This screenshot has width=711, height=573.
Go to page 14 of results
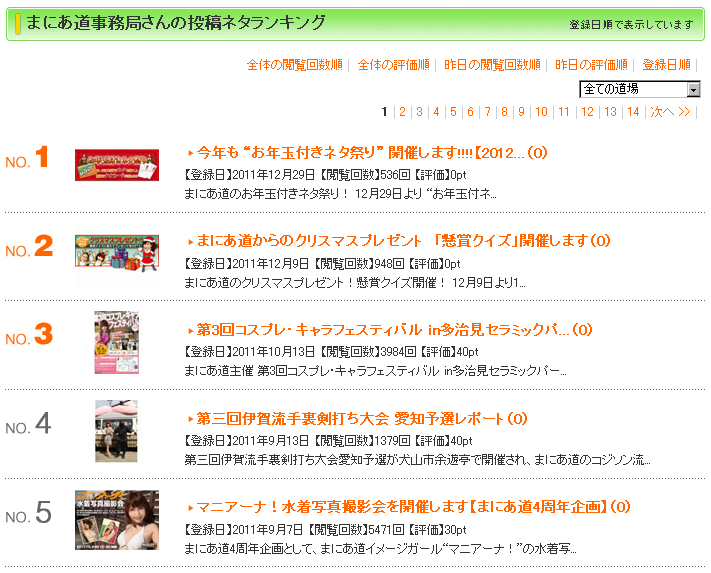click(633, 112)
